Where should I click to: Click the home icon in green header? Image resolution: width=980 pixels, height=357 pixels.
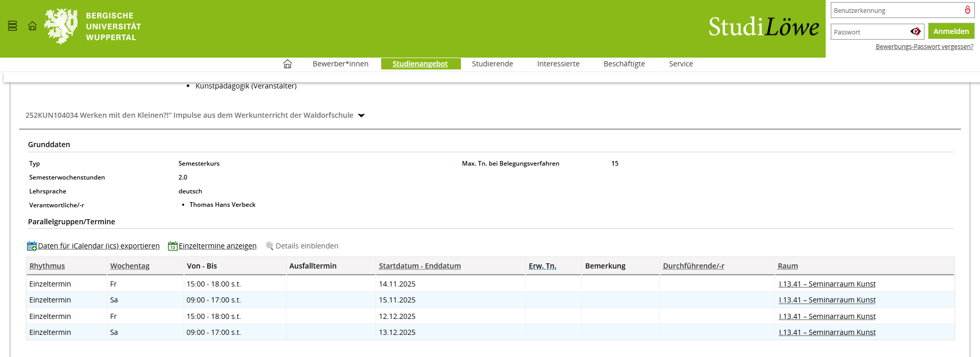[x=32, y=26]
